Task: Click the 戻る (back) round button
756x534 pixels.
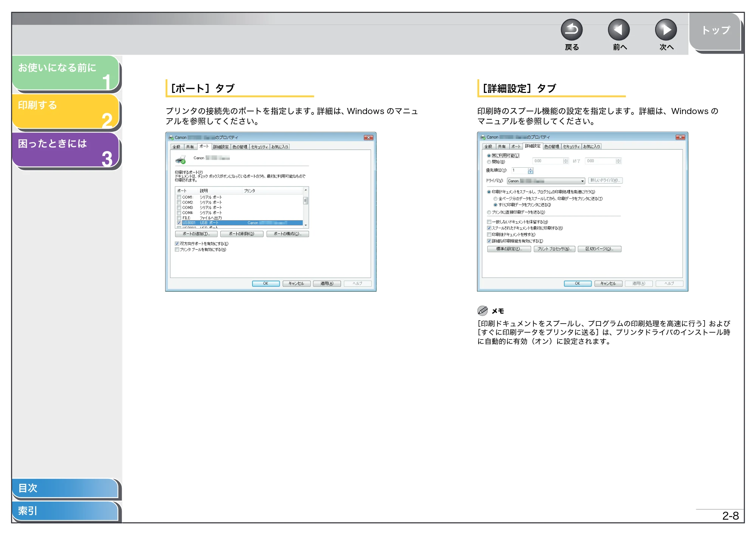Action: pyautogui.click(x=572, y=30)
